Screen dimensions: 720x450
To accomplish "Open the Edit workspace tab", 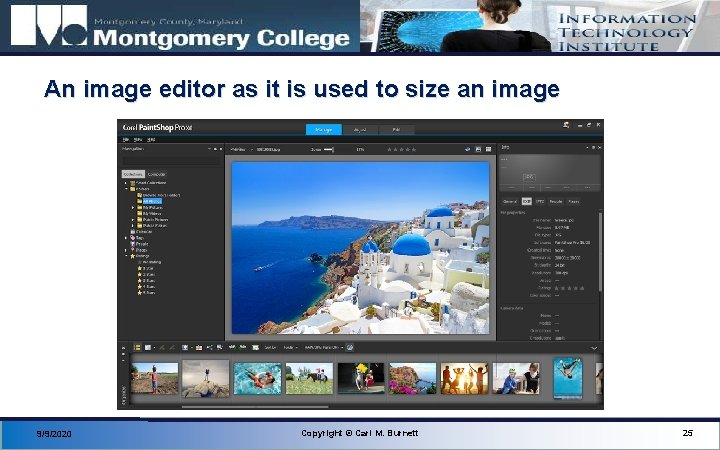I will pos(396,129).
